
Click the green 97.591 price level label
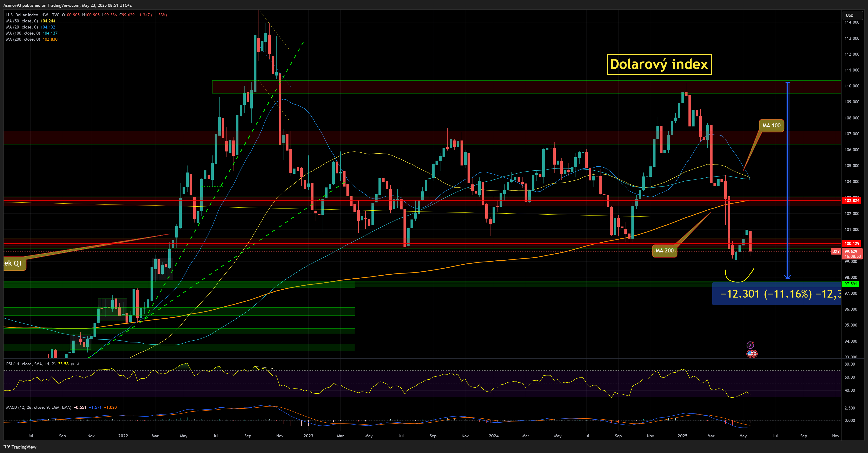[850, 284]
